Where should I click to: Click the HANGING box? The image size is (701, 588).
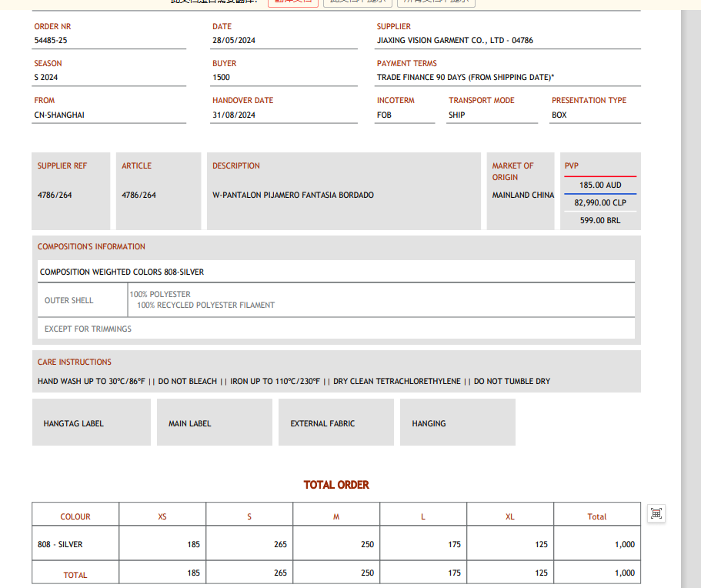457,423
